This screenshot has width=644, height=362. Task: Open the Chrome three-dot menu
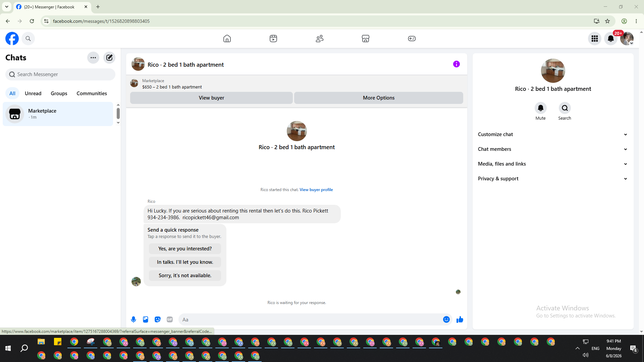(636, 21)
